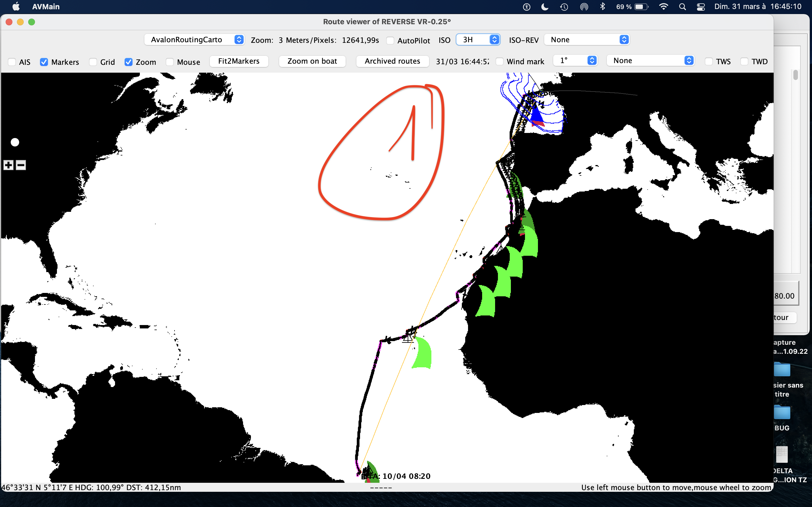The image size is (812, 507).
Task: Click the map zoom-out minus icon
Action: 21,165
